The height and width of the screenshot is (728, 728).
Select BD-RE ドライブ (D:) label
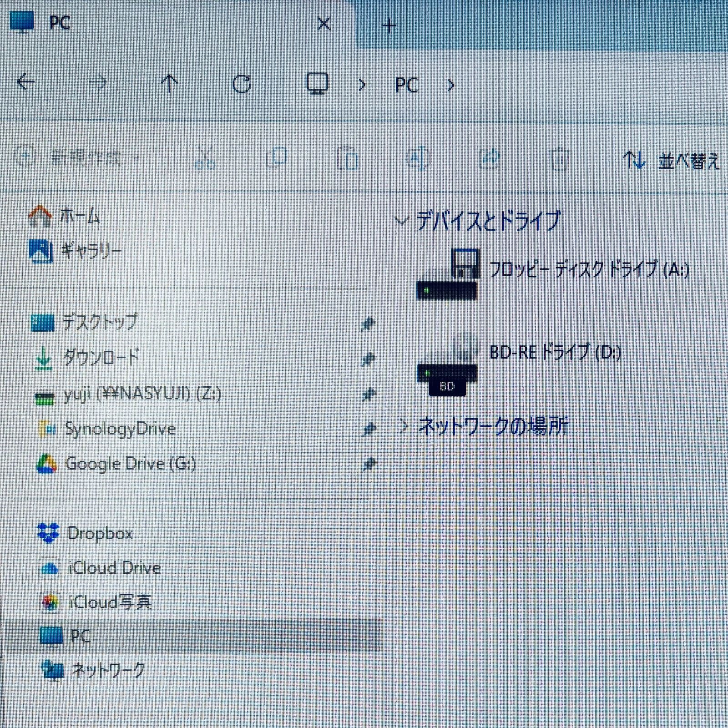(555, 352)
